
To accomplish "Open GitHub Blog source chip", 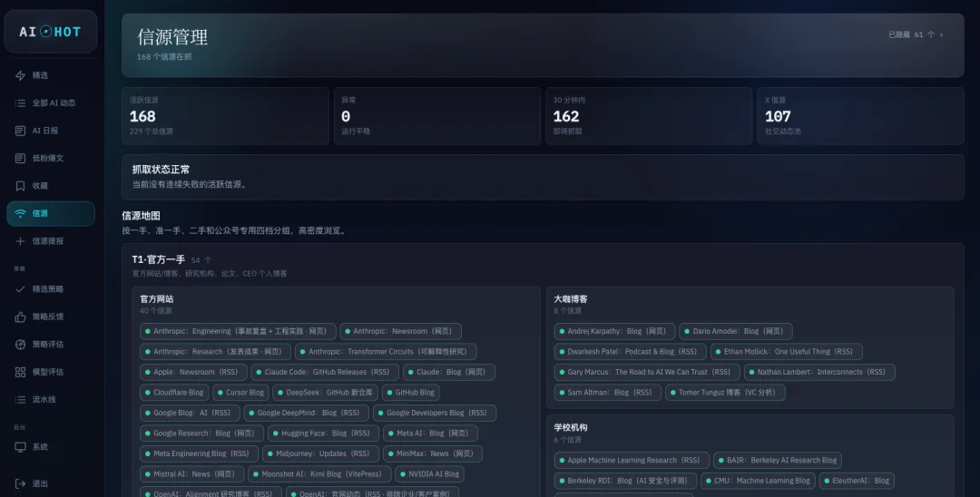I will tap(411, 393).
